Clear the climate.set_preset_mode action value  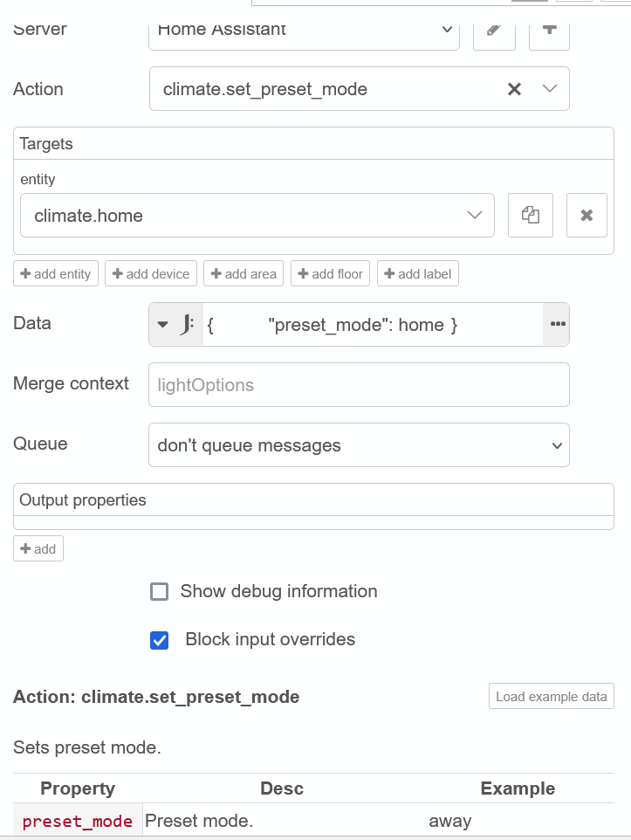click(x=515, y=89)
